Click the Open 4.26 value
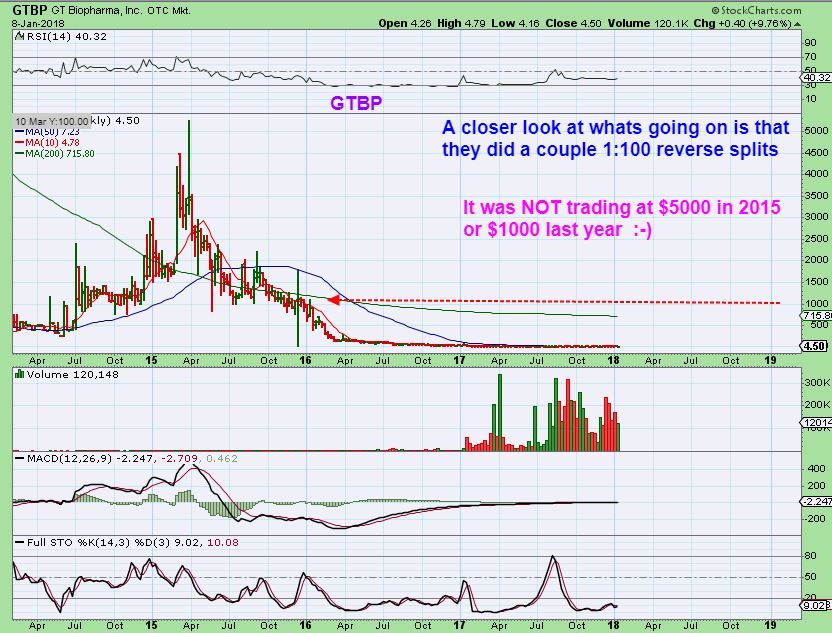Viewport: 832px width, 633px height. tap(405, 23)
